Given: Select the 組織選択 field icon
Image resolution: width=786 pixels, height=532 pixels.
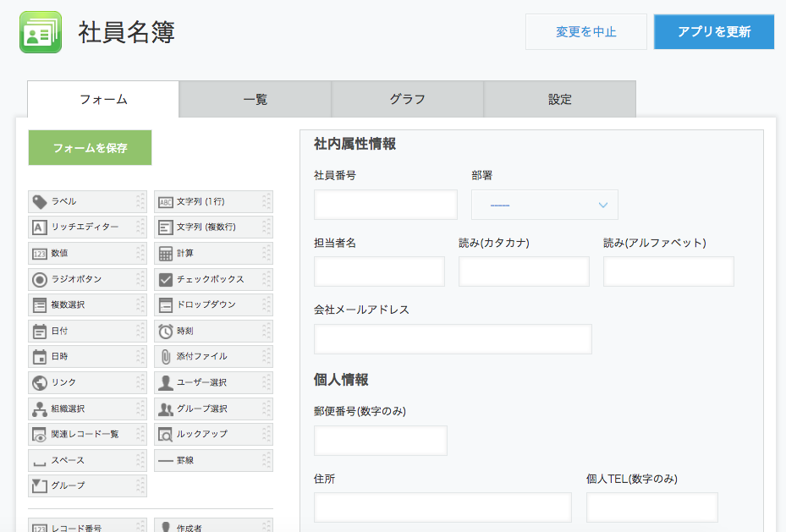Looking at the screenshot, I should point(40,409).
